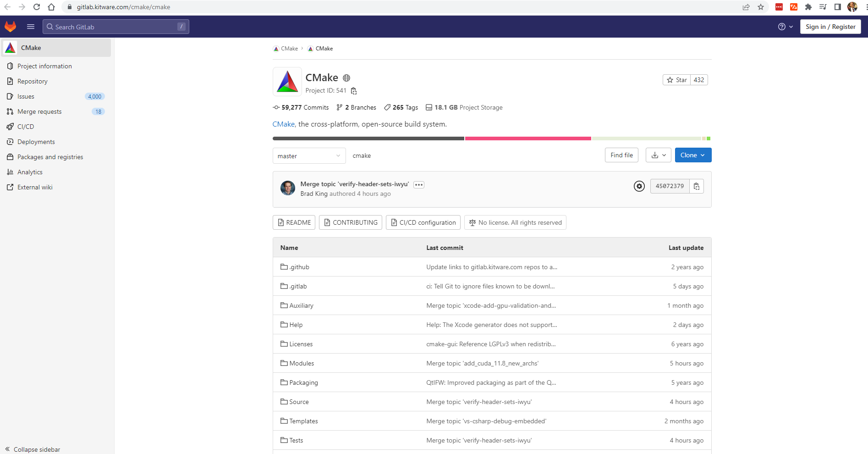This screenshot has height=454, width=868.
Task: Click the repository languages color bar
Action: (491, 138)
